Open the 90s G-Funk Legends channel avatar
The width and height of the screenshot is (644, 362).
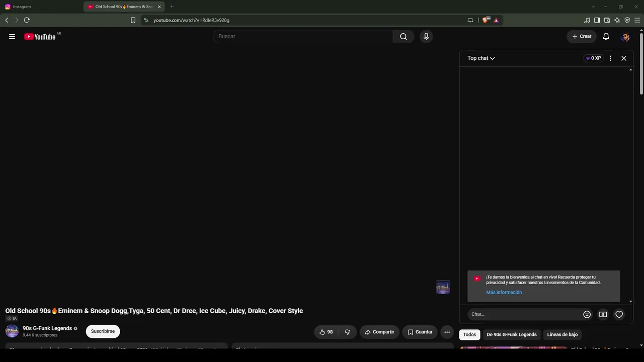12,331
